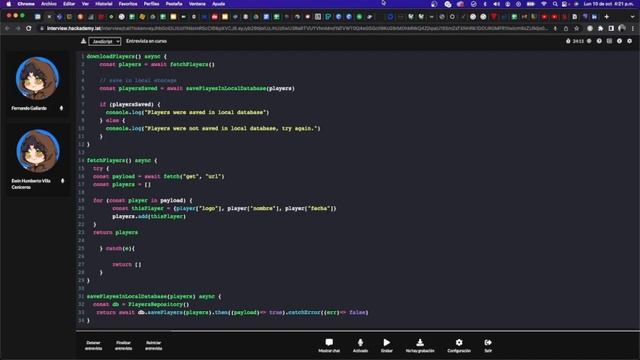Click code line 31 'saveFlayesInLocalDatabase(players) async {'
The height and width of the screenshot is (360, 640).
pyautogui.click(x=154, y=296)
